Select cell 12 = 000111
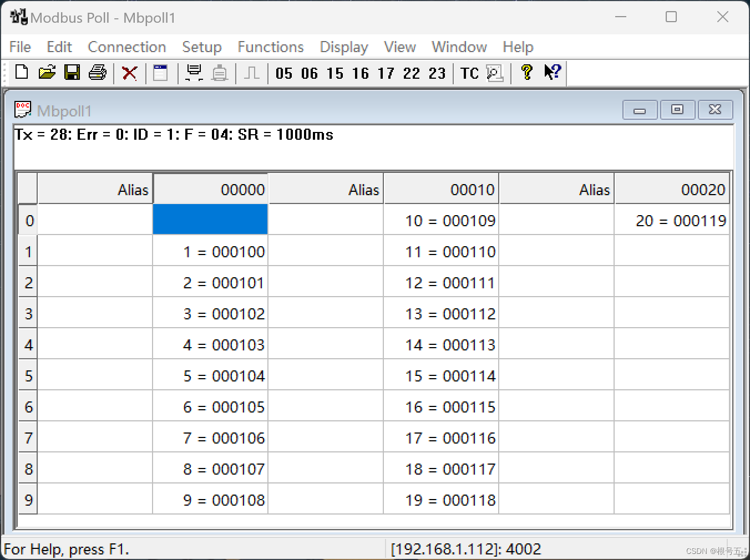 [x=441, y=282]
